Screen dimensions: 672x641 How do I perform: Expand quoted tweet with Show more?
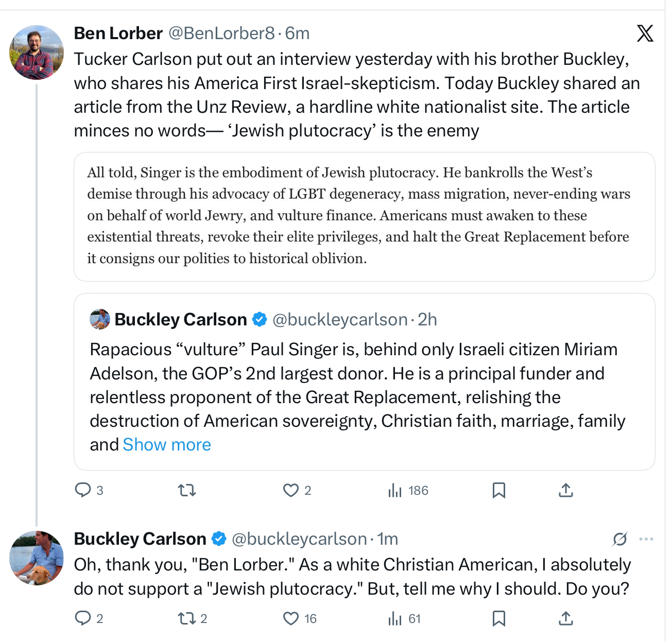tap(167, 444)
